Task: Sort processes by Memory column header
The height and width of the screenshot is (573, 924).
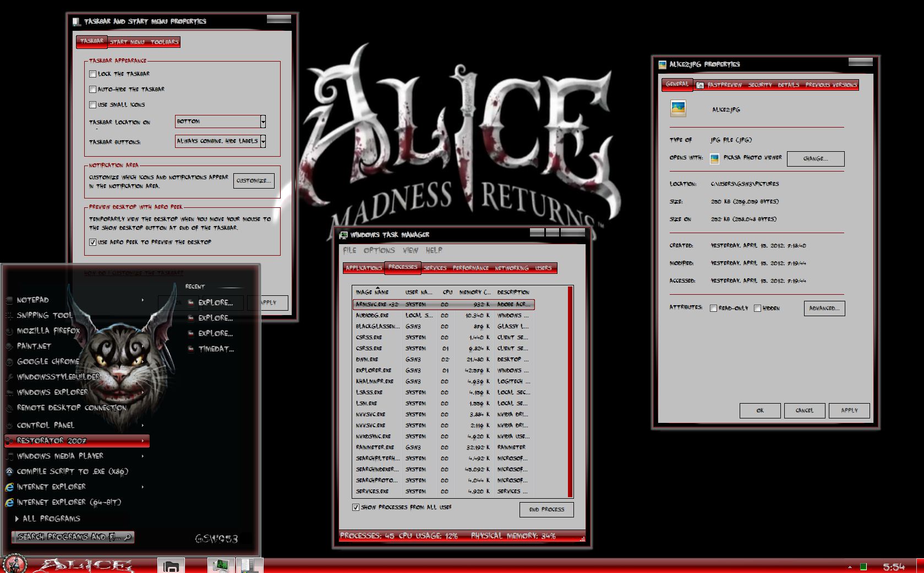Action: pyautogui.click(x=474, y=293)
